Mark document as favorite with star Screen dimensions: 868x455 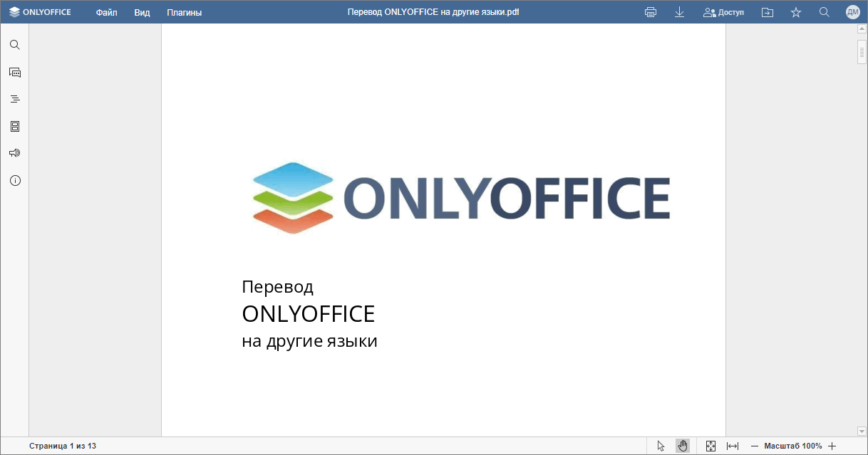pos(796,12)
